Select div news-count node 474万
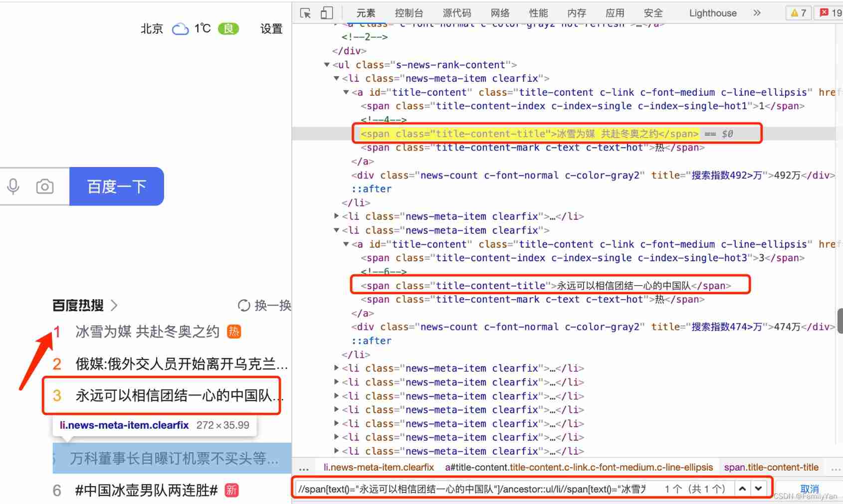The height and width of the screenshot is (504, 843). [593, 327]
